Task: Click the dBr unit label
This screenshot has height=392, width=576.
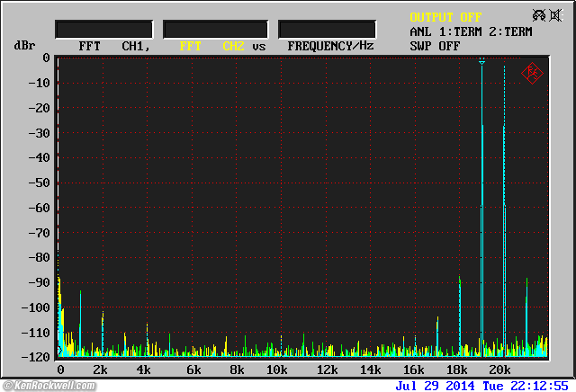Action: pos(24,45)
